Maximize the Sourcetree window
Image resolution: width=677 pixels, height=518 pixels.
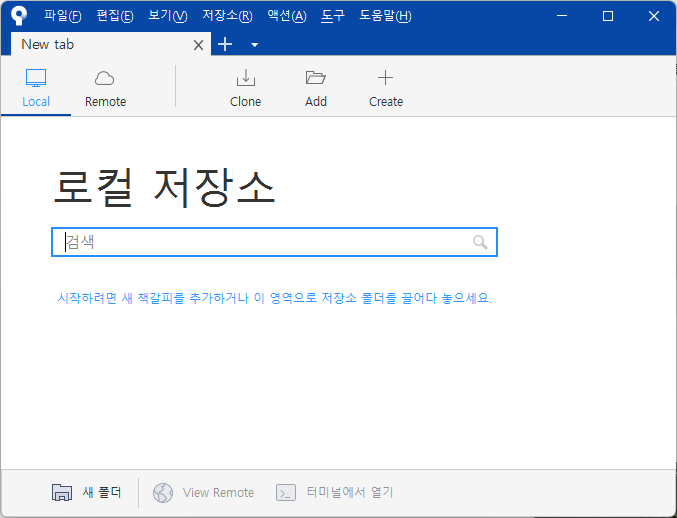tap(608, 16)
